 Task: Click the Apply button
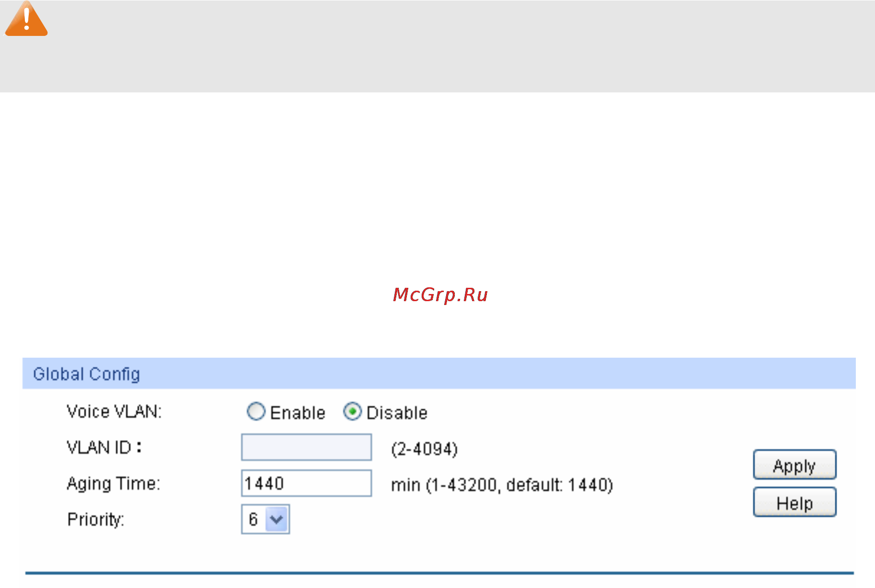coord(794,464)
